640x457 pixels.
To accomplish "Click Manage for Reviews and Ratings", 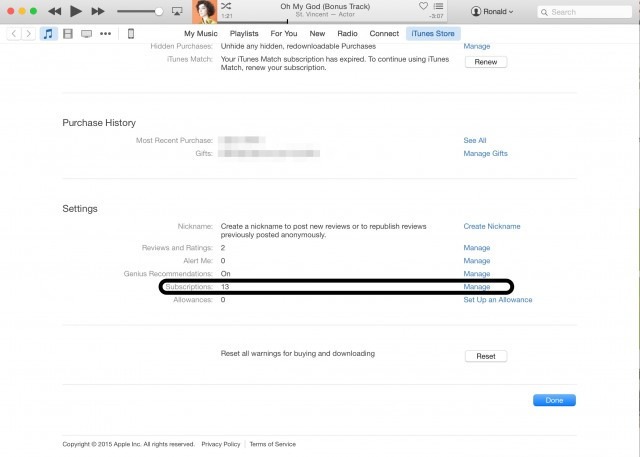I will click(477, 248).
